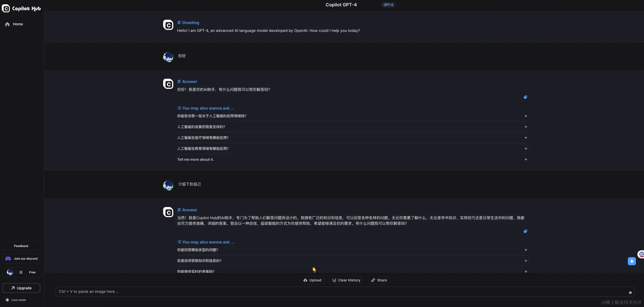The image size is (644, 307).
Task: Click the Share button
Action: click(379, 280)
